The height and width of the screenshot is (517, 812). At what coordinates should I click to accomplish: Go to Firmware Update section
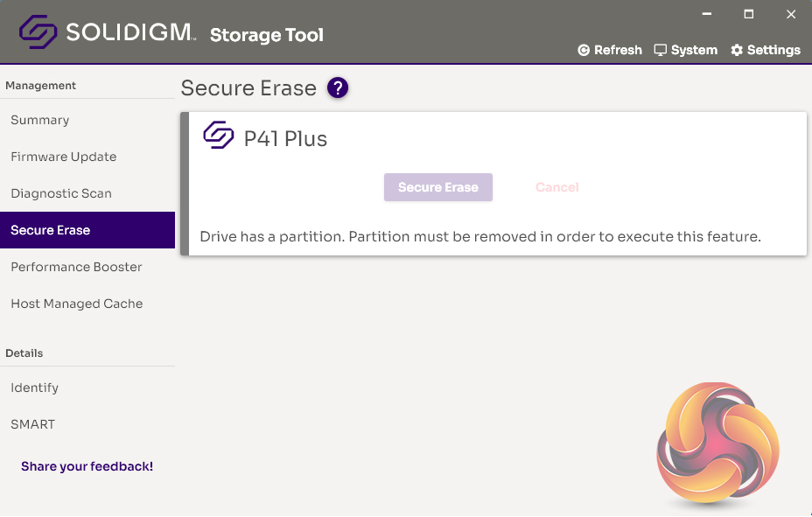tap(64, 157)
